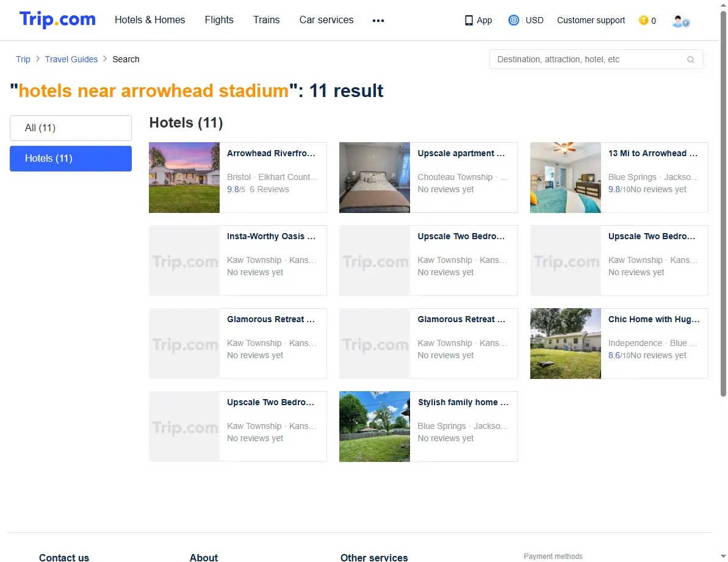The height and width of the screenshot is (562, 728).
Task: Click the globe language icon
Action: point(513,20)
